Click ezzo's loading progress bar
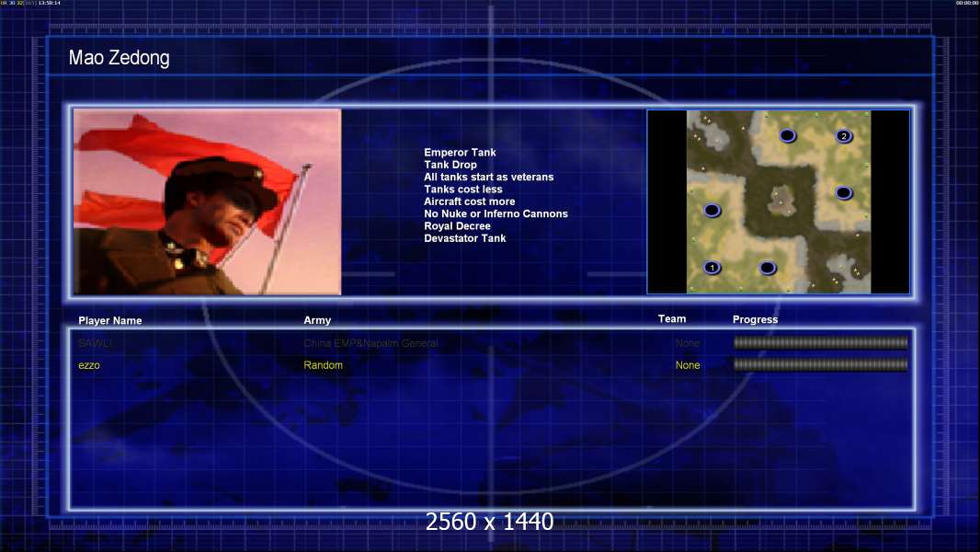This screenshot has height=552, width=980. point(821,364)
